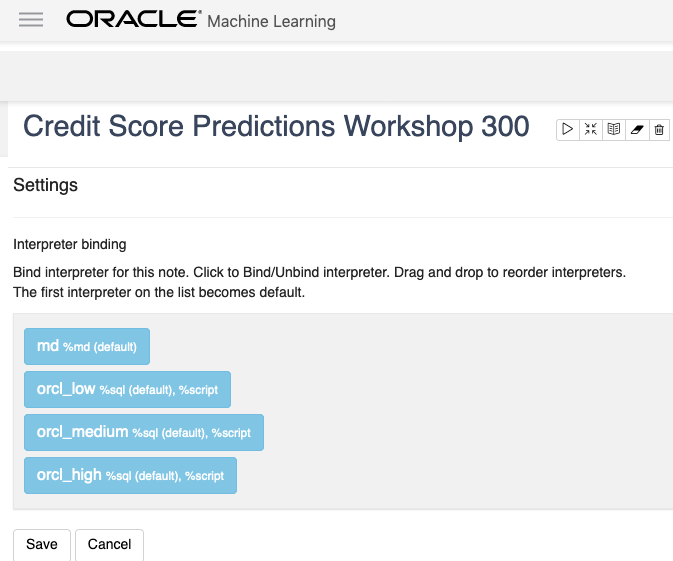This screenshot has height=561, width=673.
Task: Delete the note with trash icon
Action: 659,129
